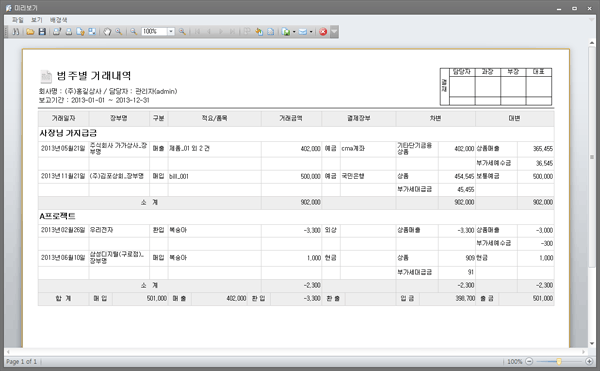Open toolbar options overflow arrow
This screenshot has height=371, width=600.
[334, 32]
